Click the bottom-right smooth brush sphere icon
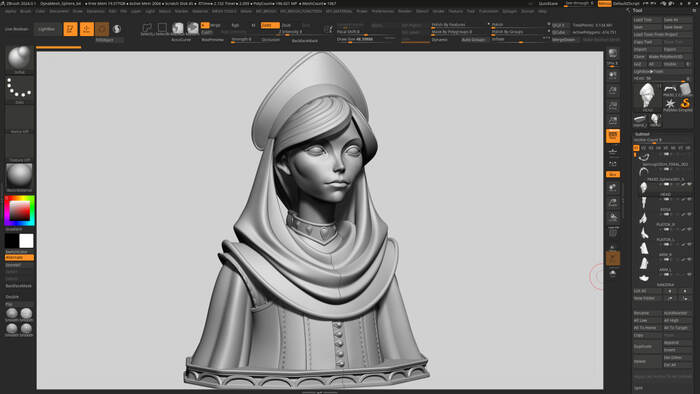700x394 pixels. pos(26,329)
